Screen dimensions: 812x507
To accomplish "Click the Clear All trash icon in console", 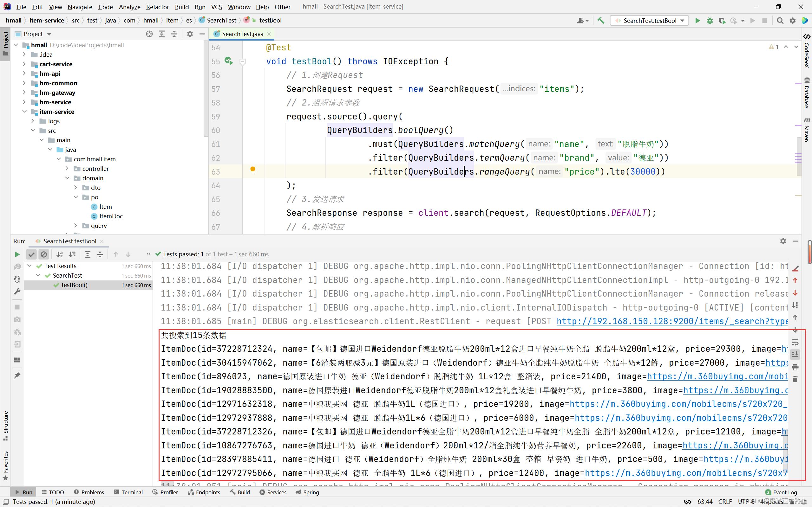I will [795, 379].
